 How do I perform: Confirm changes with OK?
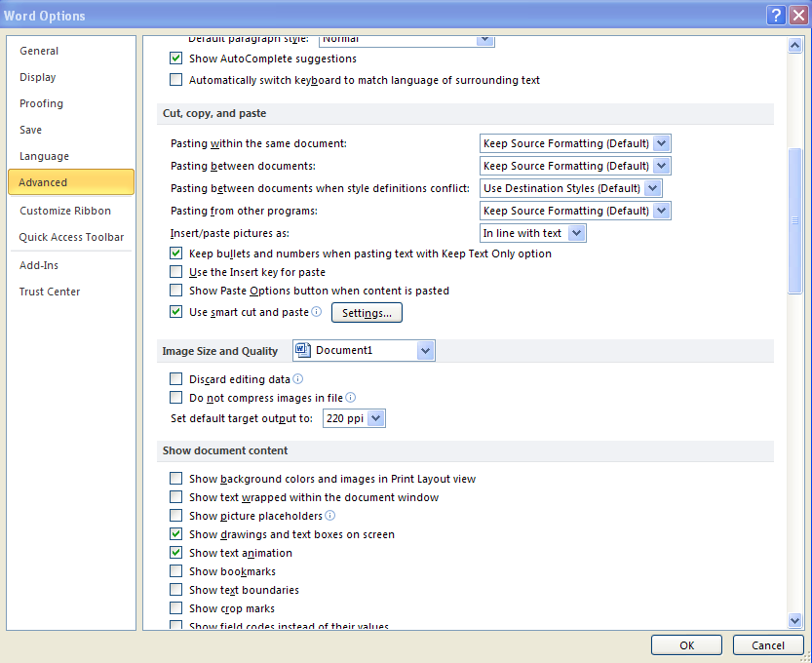685,644
